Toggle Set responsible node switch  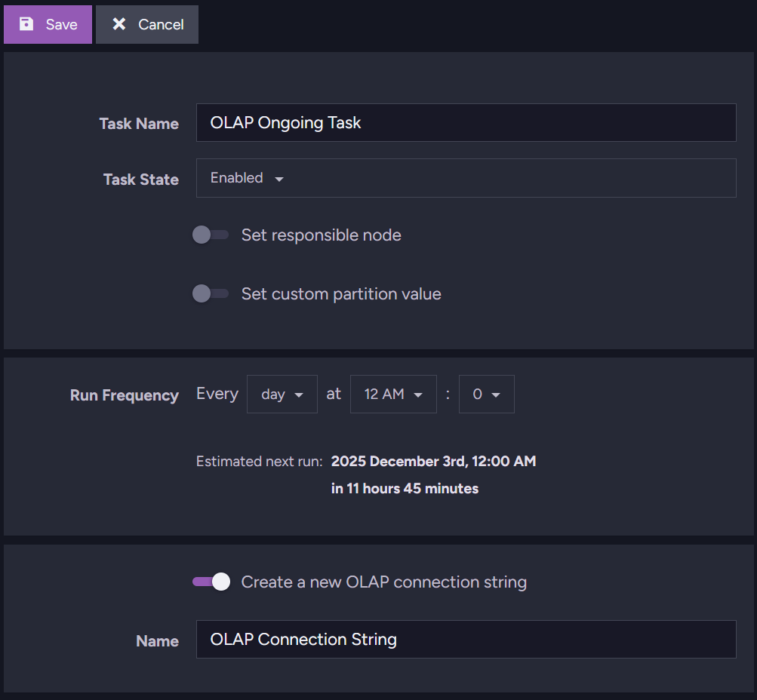(211, 235)
